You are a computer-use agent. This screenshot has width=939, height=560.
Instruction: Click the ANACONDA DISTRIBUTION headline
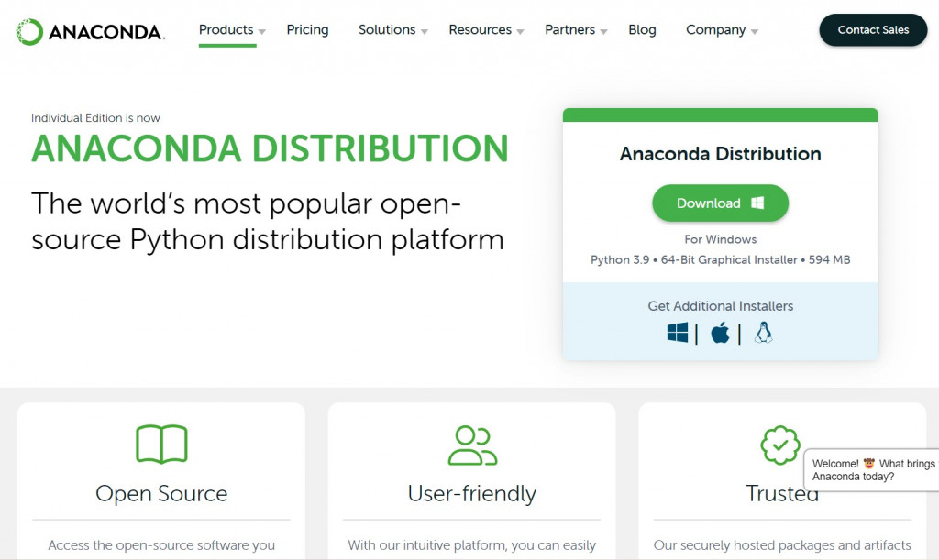coord(270,148)
